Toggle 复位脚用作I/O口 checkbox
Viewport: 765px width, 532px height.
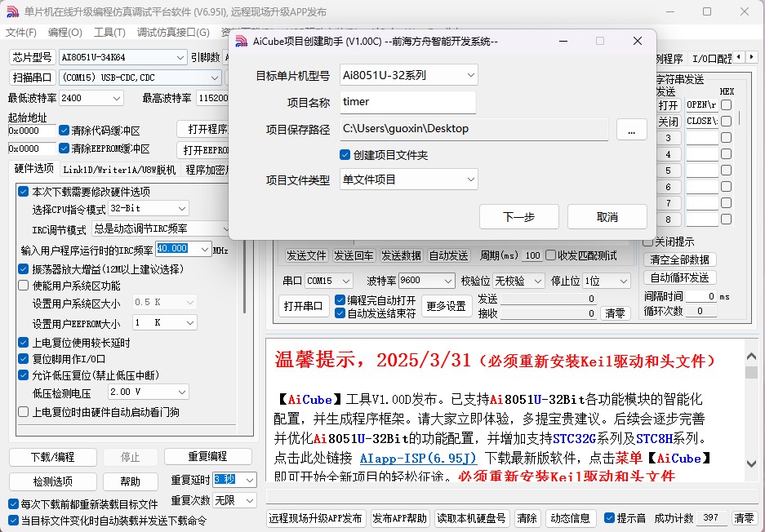[23, 359]
